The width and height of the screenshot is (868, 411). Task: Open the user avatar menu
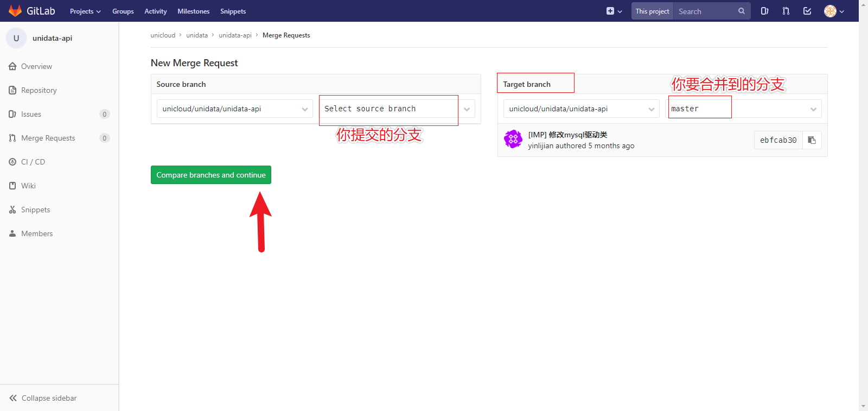pyautogui.click(x=834, y=11)
